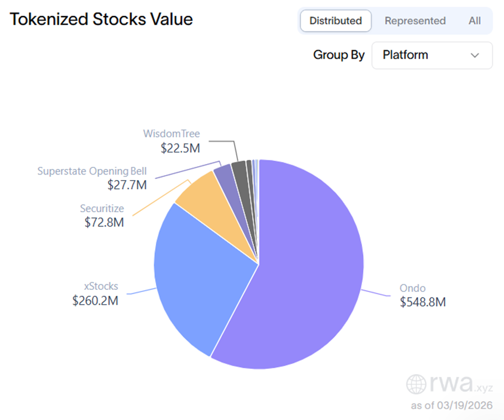Click the Group By text label
The image size is (504, 420).
[x=338, y=55]
